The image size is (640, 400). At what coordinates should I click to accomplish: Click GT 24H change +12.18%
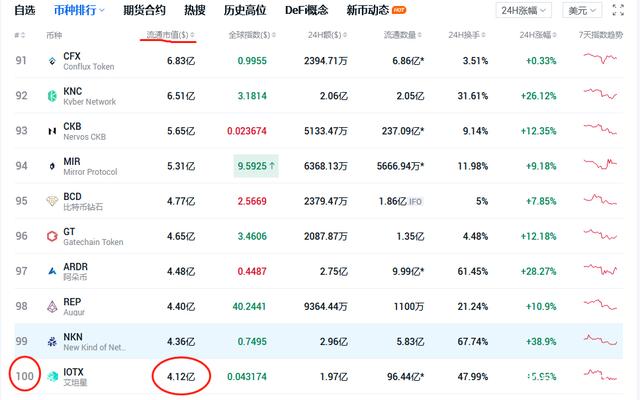[538, 236]
